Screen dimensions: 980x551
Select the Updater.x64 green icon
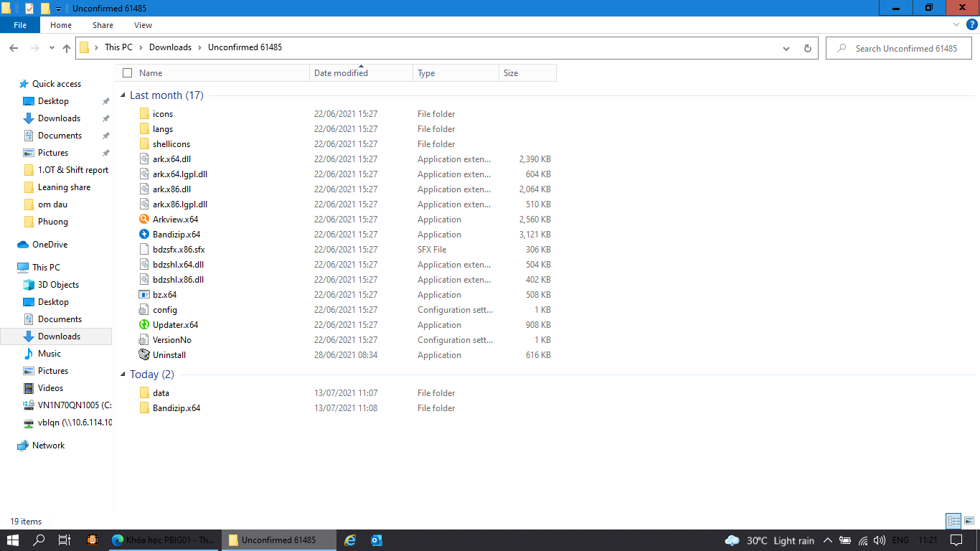pos(144,325)
